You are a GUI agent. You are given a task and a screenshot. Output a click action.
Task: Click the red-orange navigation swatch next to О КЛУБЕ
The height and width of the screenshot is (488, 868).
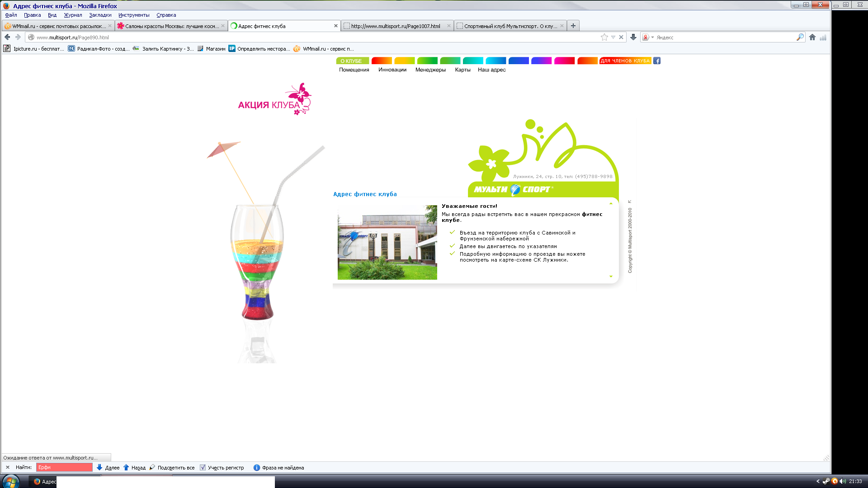click(382, 61)
